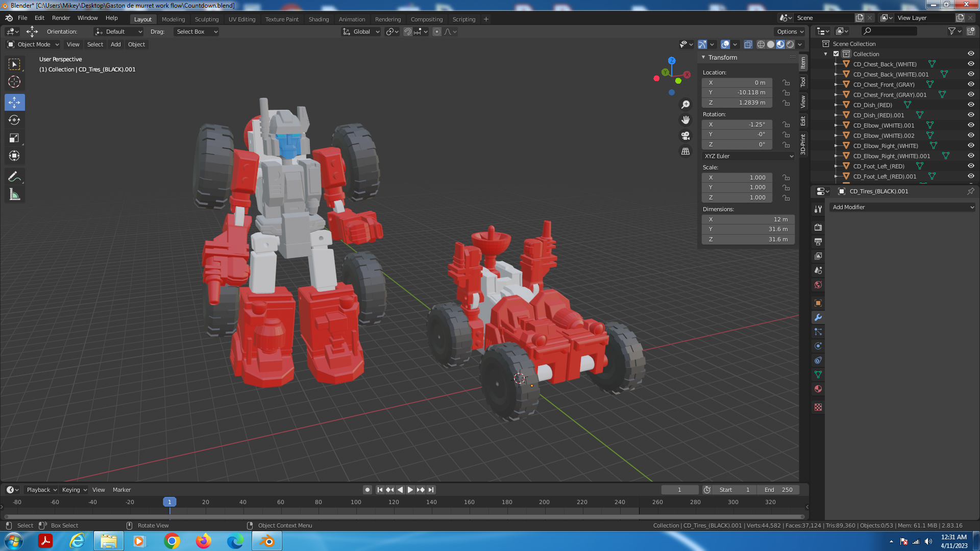Open Render properties tab icon
980x551 pixels.
[x=818, y=227]
